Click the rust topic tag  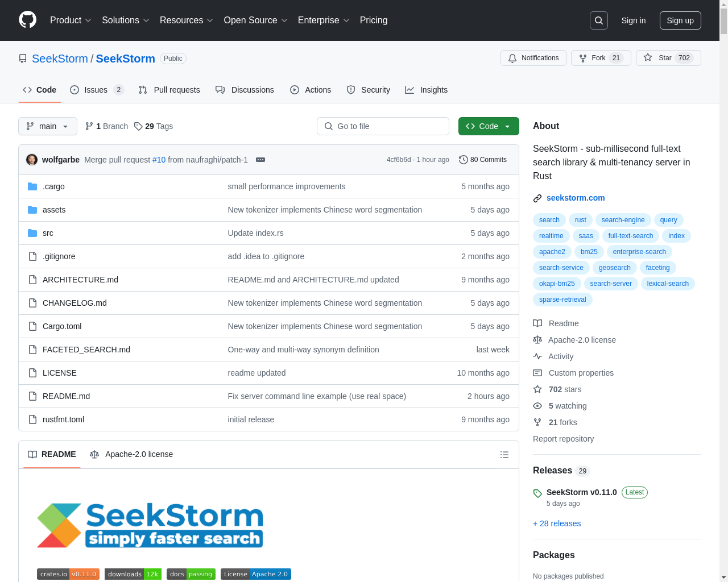(581, 220)
